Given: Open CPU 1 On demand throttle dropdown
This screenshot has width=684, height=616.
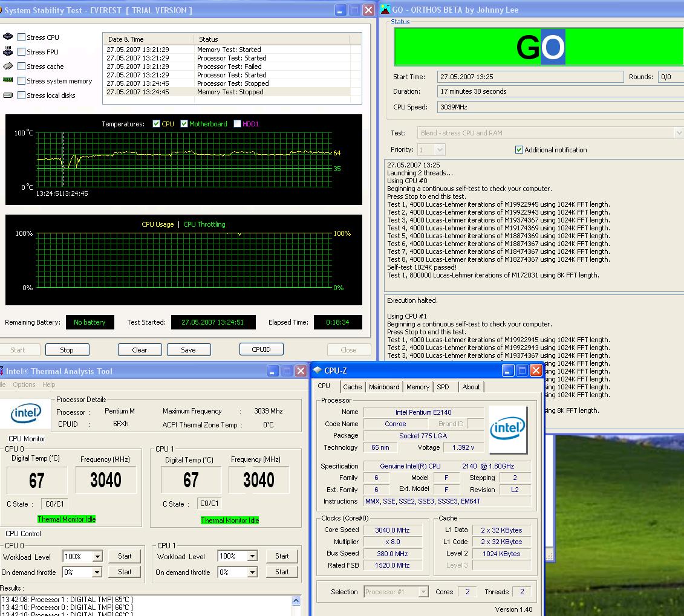Looking at the screenshot, I should pyautogui.click(x=252, y=572).
